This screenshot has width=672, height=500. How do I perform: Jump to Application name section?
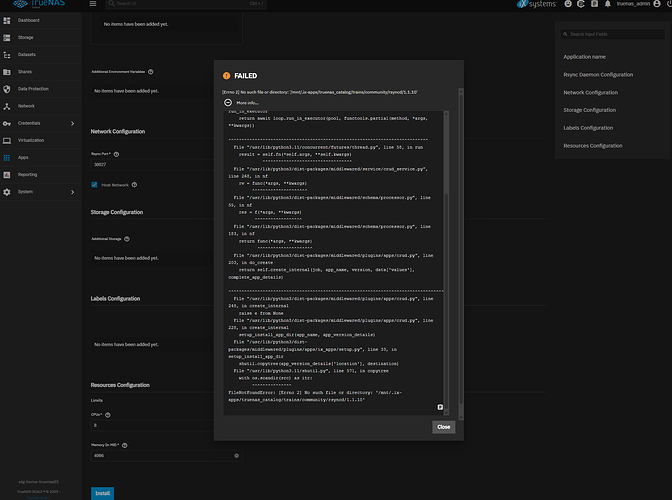(585, 57)
